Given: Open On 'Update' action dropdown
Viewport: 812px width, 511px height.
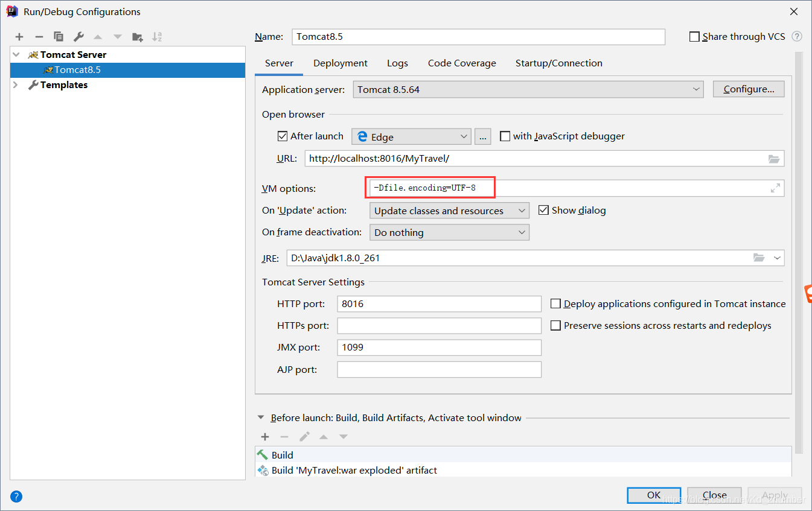Looking at the screenshot, I should point(449,211).
